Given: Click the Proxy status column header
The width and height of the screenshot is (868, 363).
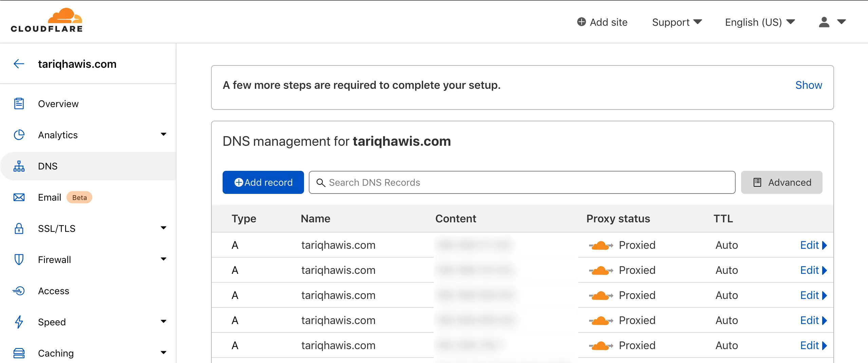Looking at the screenshot, I should point(618,219).
